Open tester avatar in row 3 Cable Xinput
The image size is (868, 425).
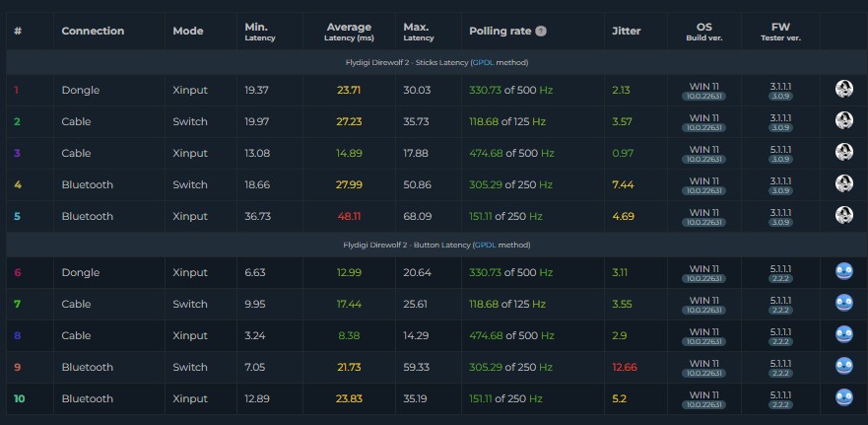843,153
